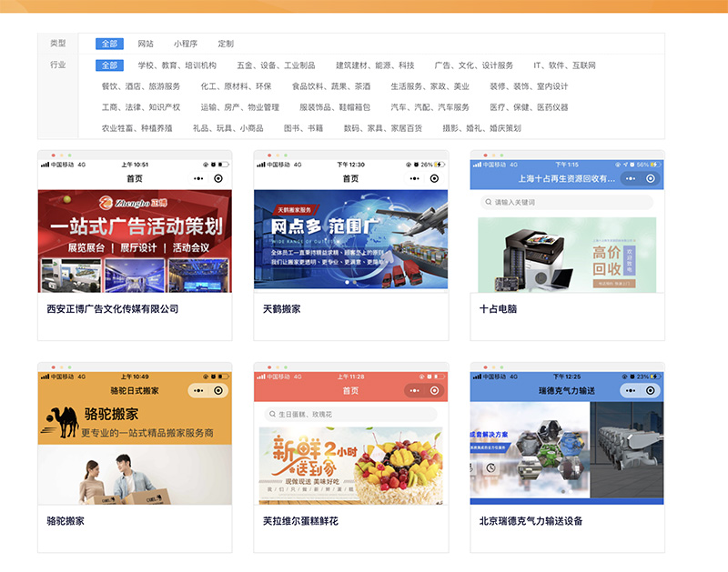Select the IT、软件、互联网 industry
This screenshot has height=572, width=728.
click(564, 65)
